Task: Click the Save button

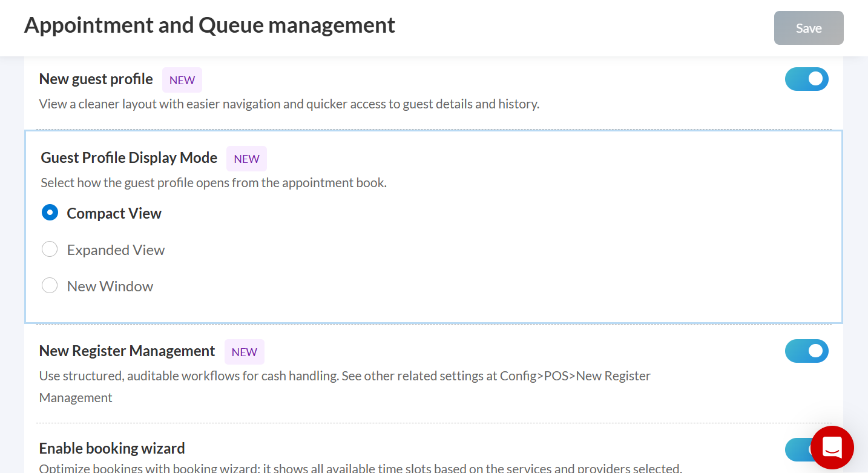Action: [808, 28]
